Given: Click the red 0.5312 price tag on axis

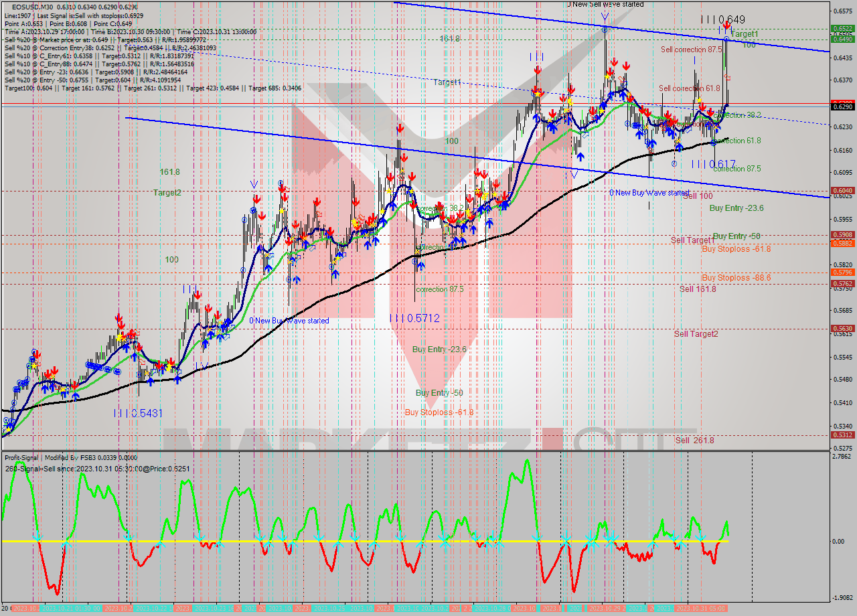Looking at the screenshot, I should (x=842, y=435).
